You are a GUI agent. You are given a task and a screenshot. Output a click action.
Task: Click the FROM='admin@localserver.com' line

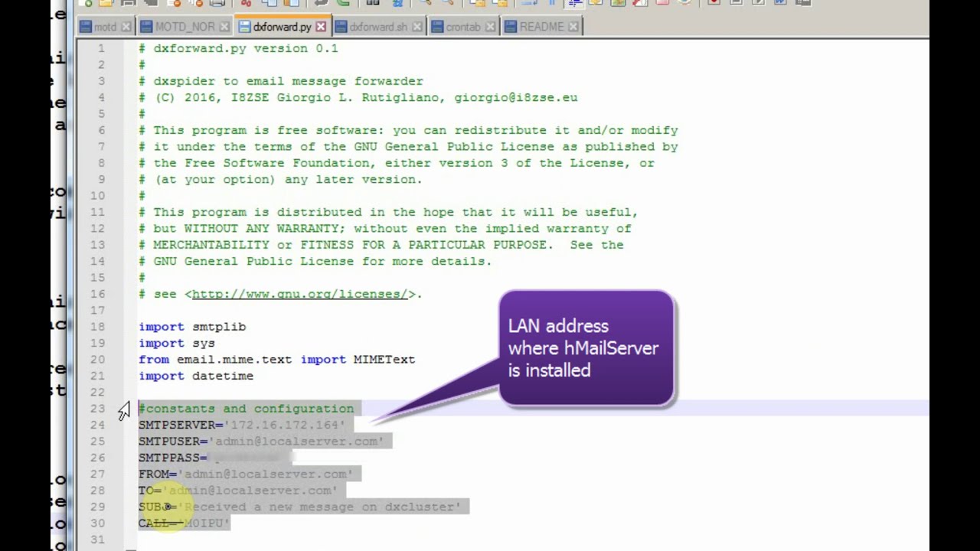pyautogui.click(x=246, y=474)
